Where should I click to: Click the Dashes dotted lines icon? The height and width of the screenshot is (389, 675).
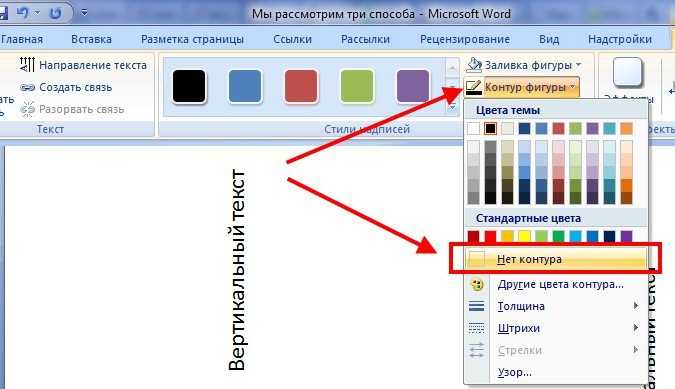477,328
